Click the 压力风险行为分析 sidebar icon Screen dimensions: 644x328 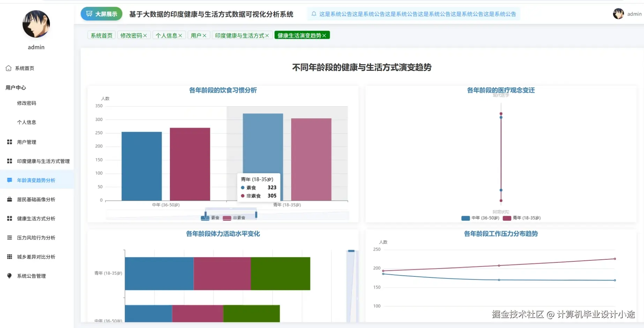click(9, 237)
